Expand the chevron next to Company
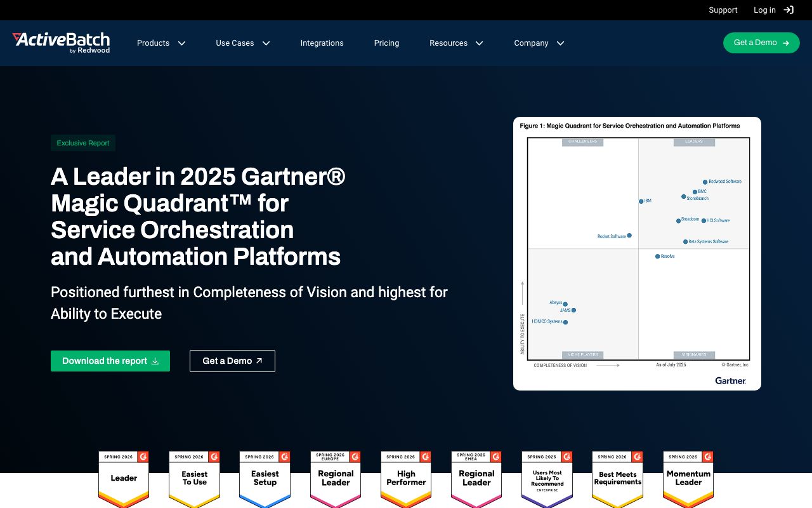 [x=560, y=43]
